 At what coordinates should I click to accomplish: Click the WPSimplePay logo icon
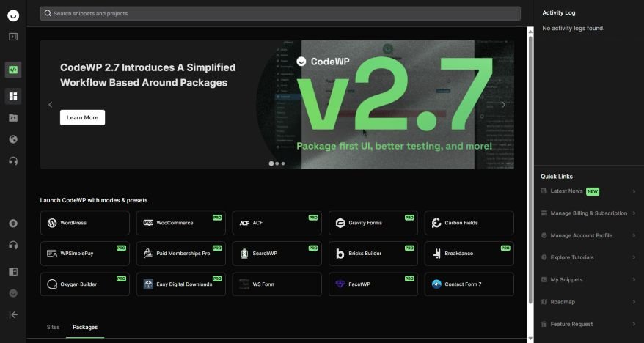click(52, 254)
